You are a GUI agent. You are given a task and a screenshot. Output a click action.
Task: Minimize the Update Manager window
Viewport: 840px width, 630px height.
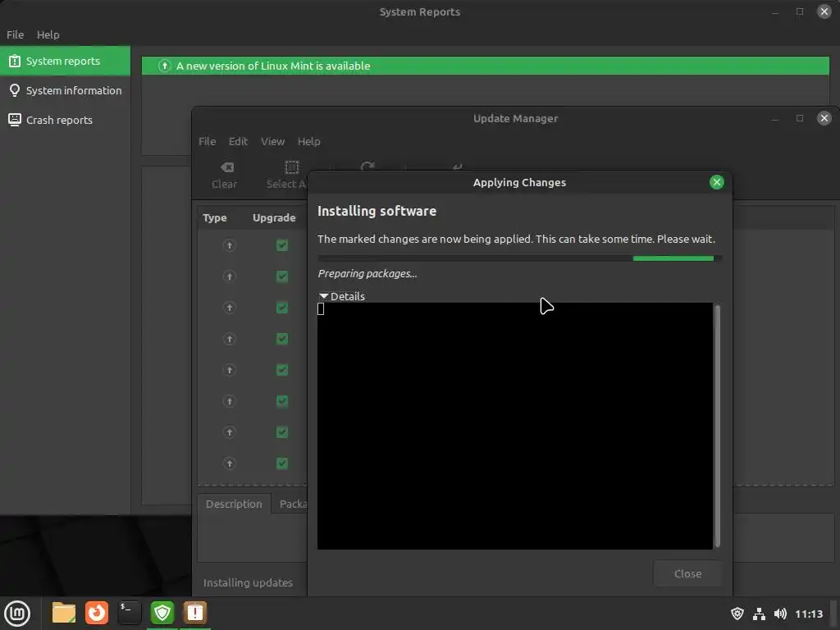pyautogui.click(x=775, y=118)
